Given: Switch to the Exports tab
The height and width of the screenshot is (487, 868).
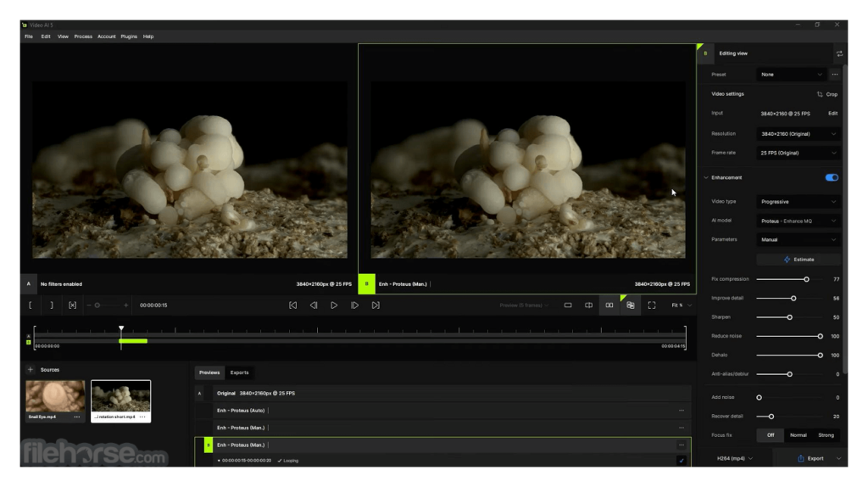Looking at the screenshot, I should point(240,372).
